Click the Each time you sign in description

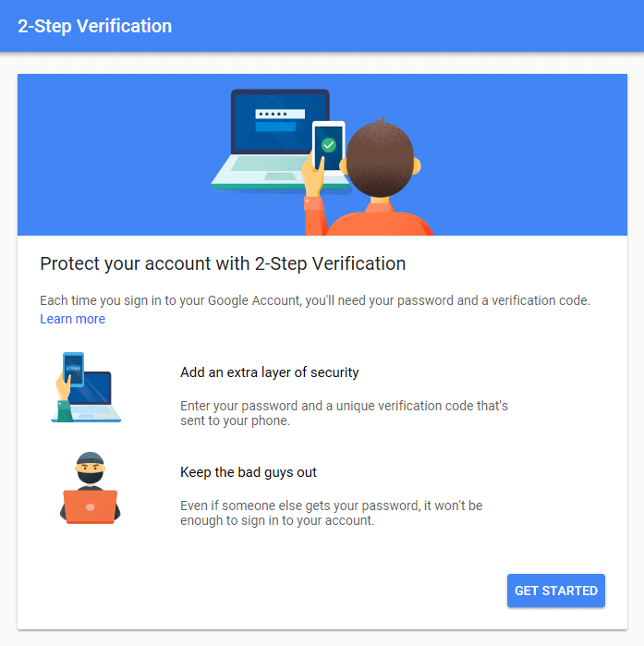[315, 300]
